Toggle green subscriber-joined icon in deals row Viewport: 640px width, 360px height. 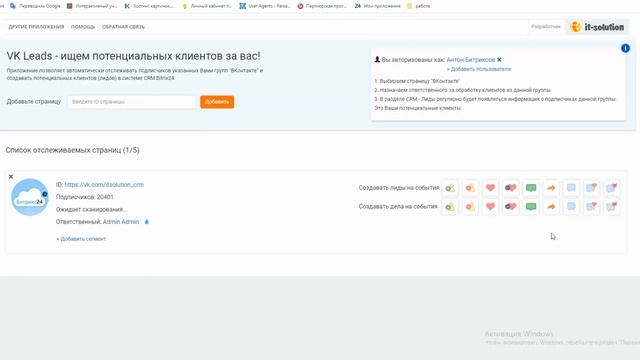click(450, 207)
